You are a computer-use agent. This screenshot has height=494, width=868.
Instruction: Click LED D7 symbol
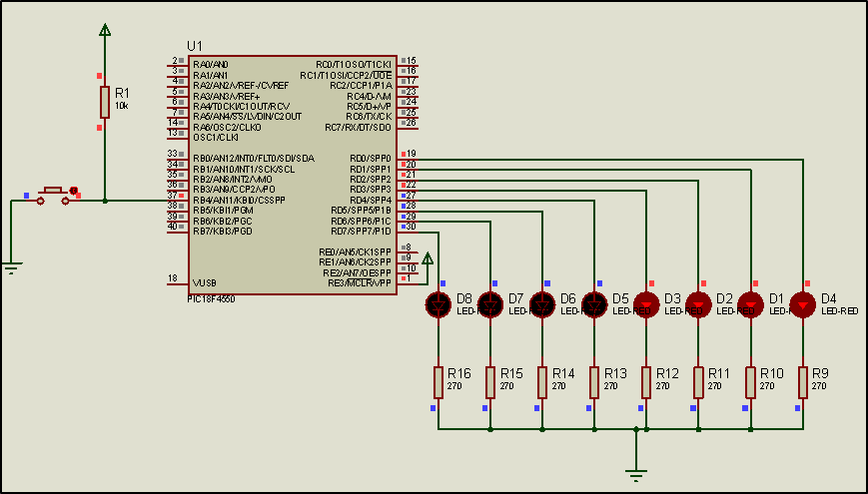[489, 304]
